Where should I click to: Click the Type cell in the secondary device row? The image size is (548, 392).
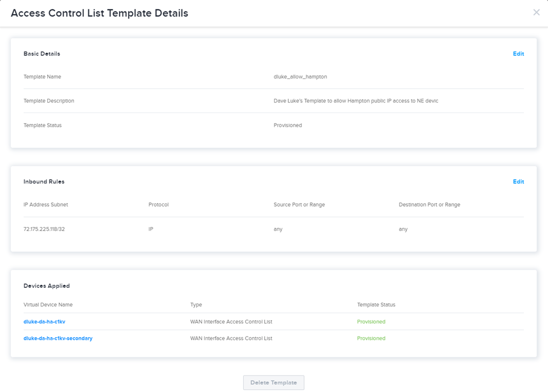[x=231, y=338]
